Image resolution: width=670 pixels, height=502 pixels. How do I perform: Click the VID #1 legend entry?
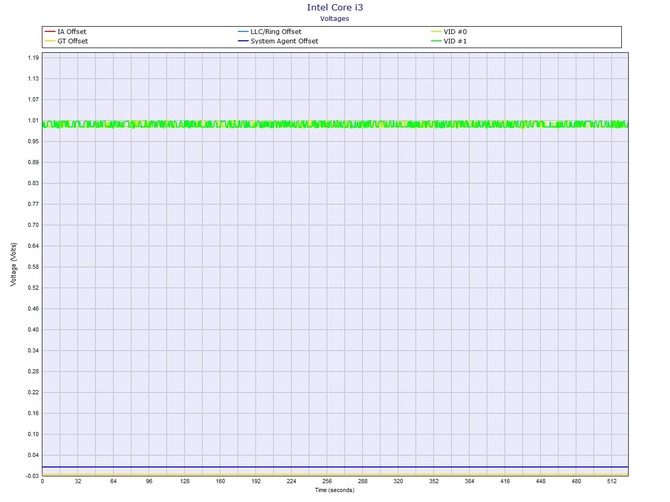point(449,41)
